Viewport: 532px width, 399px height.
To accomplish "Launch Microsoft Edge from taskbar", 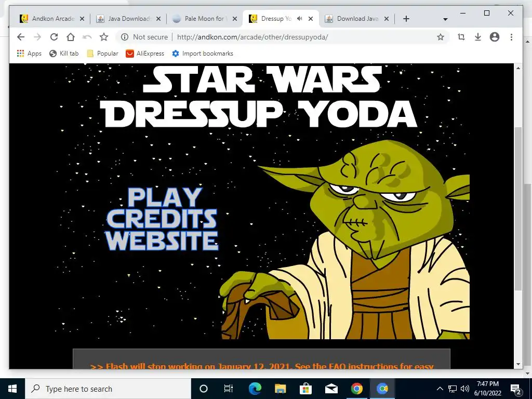I will [255, 389].
